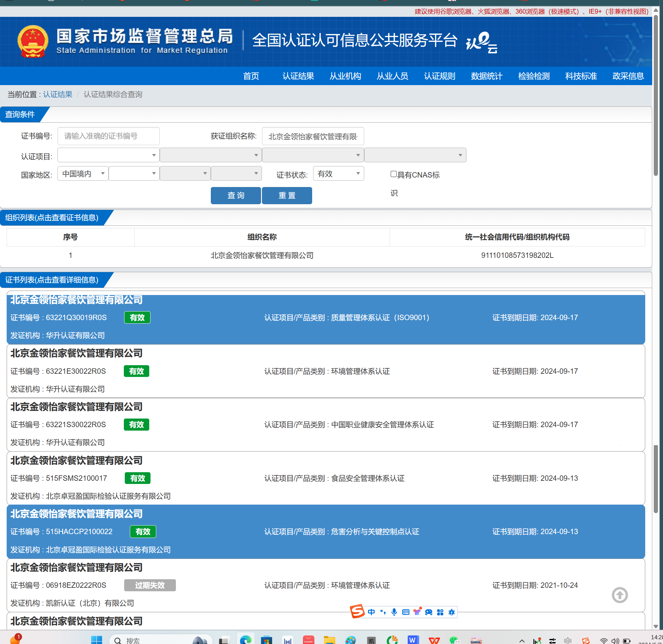663x644 pixels.
Task: Click the Windows taskbar search box
Action: click(x=161, y=640)
